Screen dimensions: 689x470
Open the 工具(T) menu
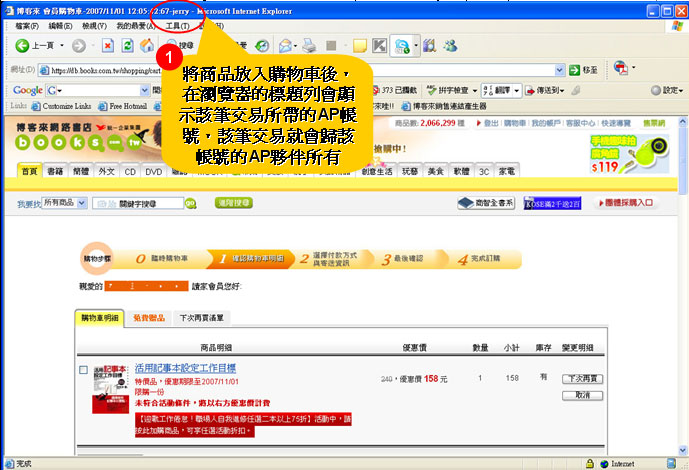[178, 26]
